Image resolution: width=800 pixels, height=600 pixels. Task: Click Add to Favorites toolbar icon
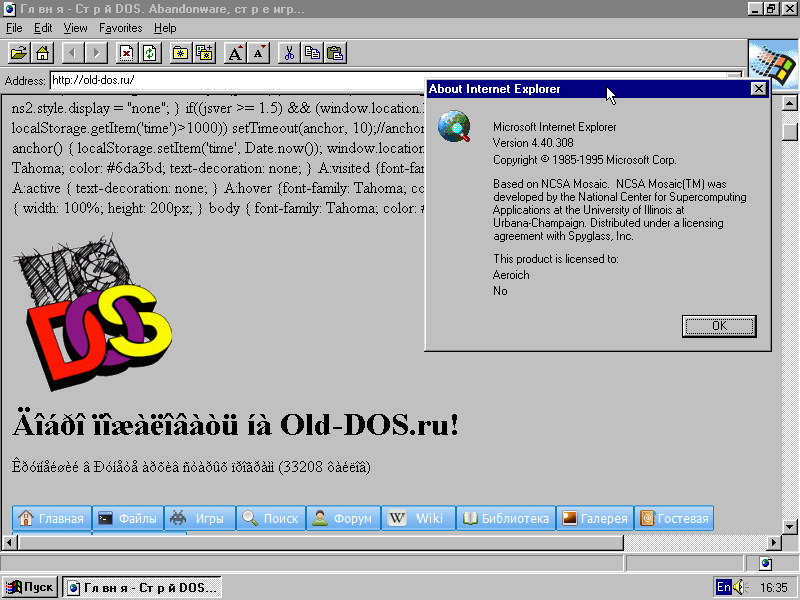(x=204, y=53)
